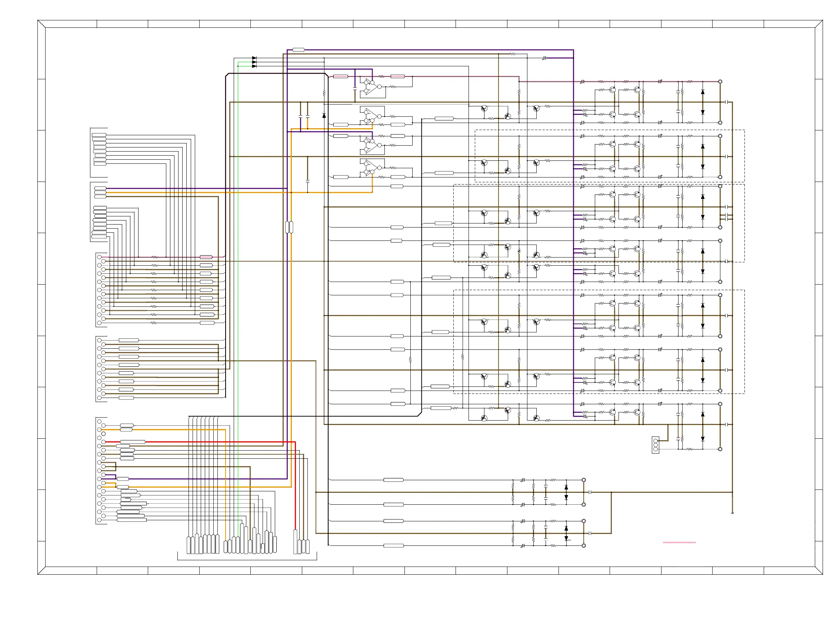Click the bottom diode fed by the green wire

(x=254, y=66)
